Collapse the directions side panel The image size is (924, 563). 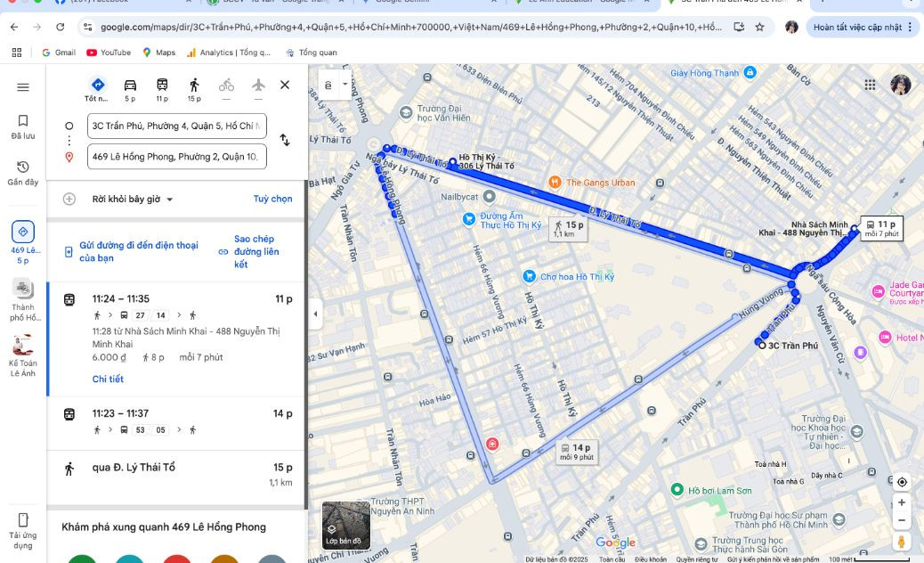(315, 314)
